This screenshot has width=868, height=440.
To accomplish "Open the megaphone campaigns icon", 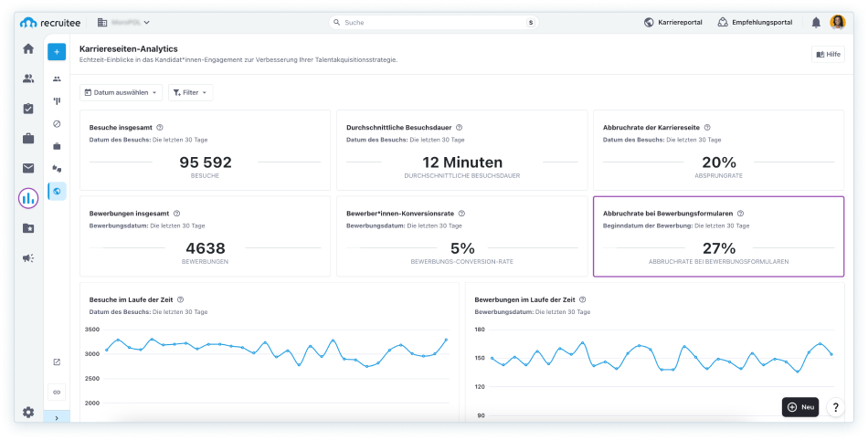I will coord(28,258).
